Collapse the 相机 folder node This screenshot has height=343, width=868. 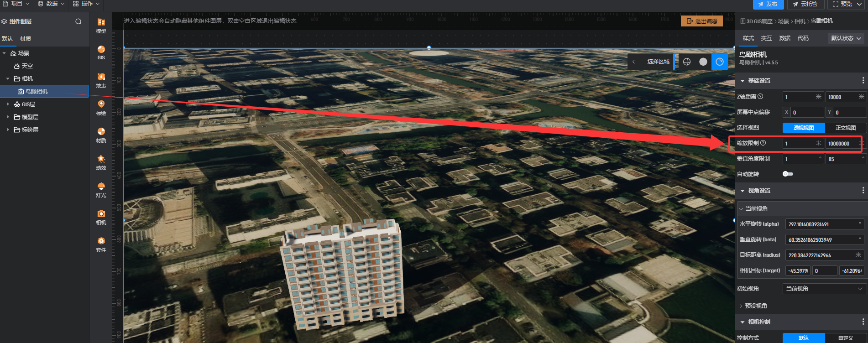[x=8, y=79]
